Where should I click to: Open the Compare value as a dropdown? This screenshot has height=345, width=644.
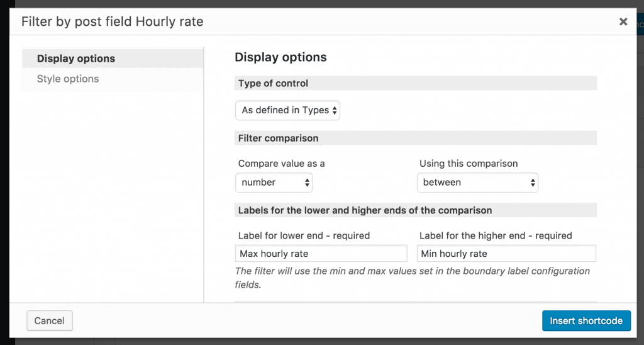click(x=274, y=183)
